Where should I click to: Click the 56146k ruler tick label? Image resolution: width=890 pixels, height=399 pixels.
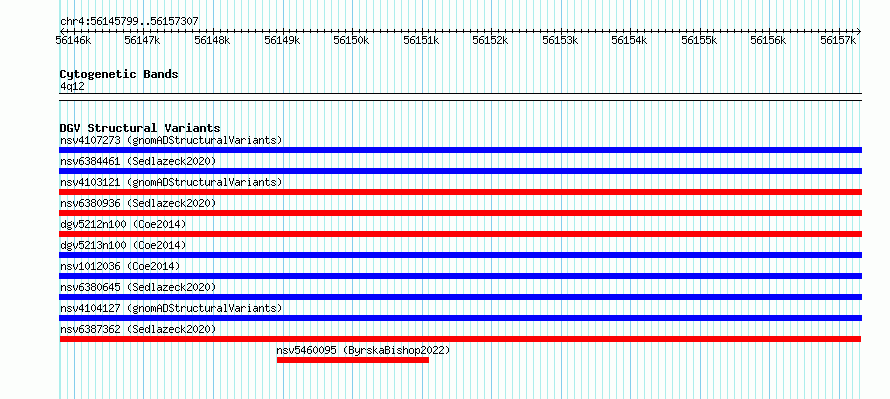click(72, 40)
